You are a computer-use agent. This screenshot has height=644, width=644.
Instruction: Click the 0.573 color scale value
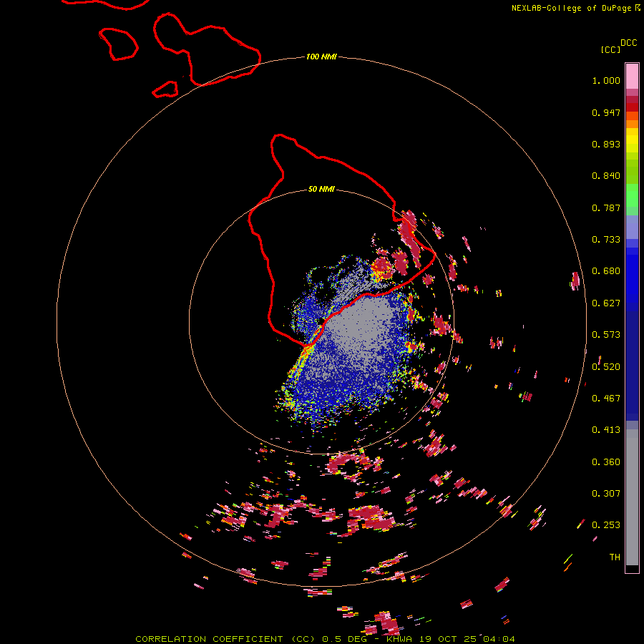pos(606,335)
